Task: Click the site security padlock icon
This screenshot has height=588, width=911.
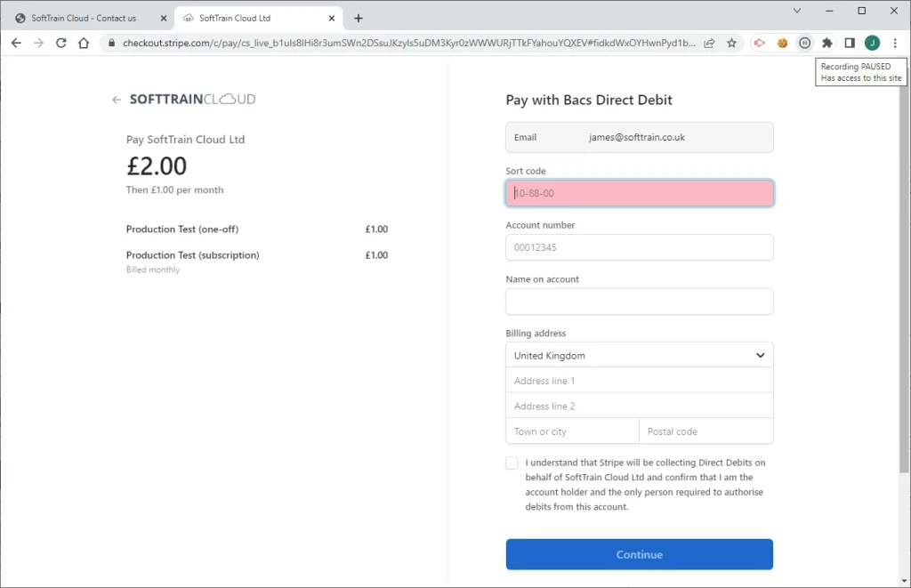Action: click(110, 42)
